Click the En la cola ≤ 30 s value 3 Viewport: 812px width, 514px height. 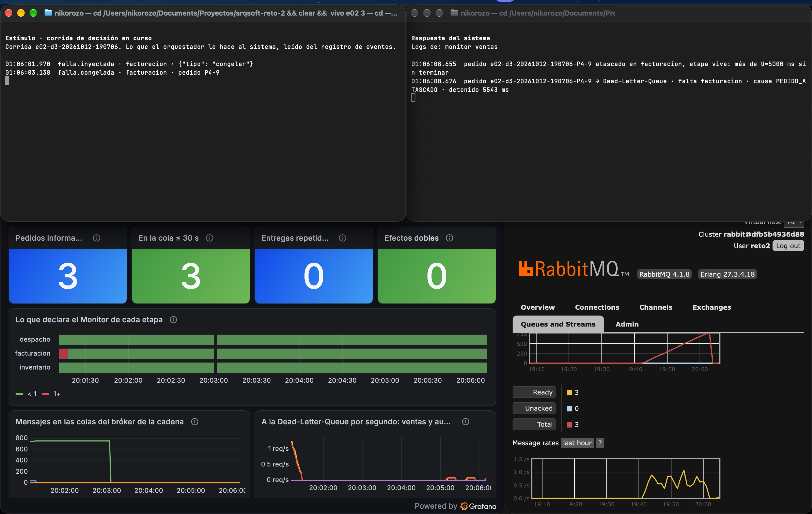[191, 276]
